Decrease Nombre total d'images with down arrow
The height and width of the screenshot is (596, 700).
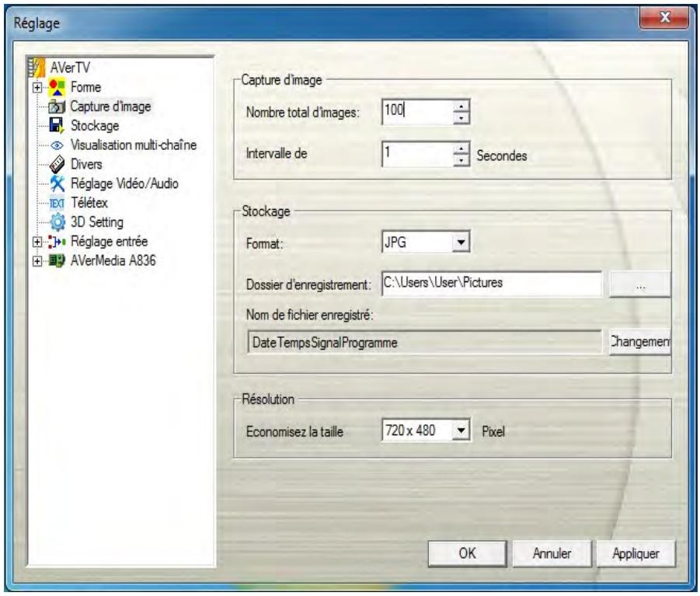(x=461, y=117)
